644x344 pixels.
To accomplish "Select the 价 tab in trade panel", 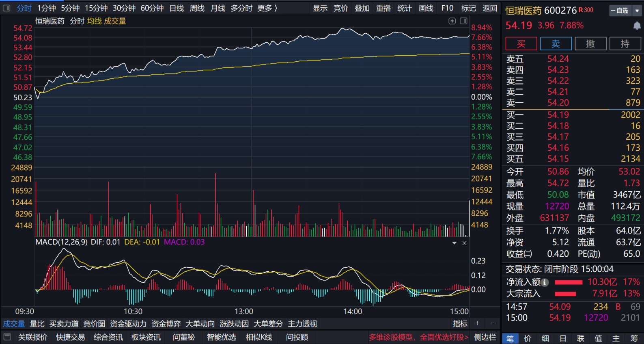I will pyautogui.click(x=528, y=338).
